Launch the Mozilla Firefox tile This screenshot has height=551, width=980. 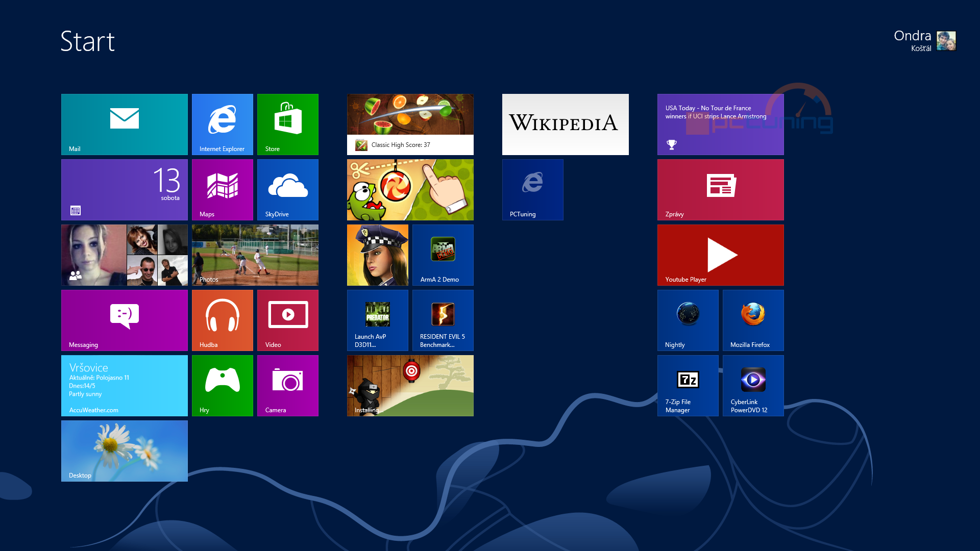tap(753, 320)
